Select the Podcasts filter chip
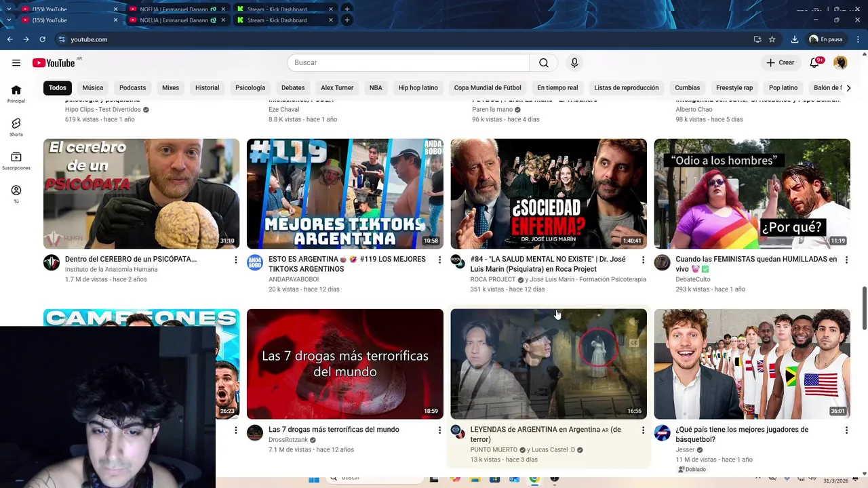This screenshot has height=488, width=868. 132,87
